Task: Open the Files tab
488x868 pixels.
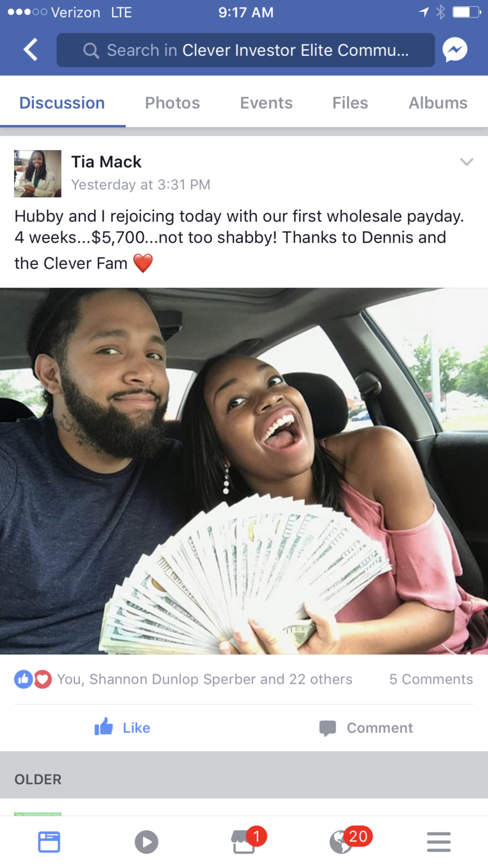Action: coord(350,103)
